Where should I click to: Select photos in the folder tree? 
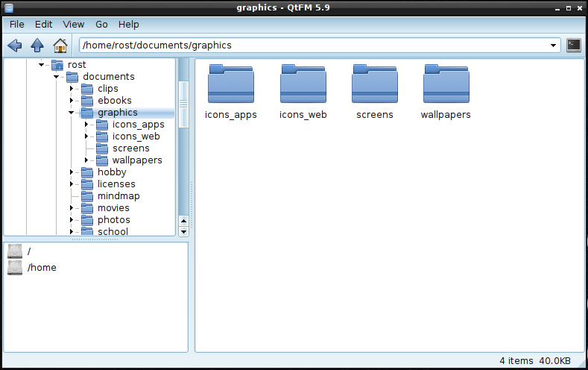[113, 220]
